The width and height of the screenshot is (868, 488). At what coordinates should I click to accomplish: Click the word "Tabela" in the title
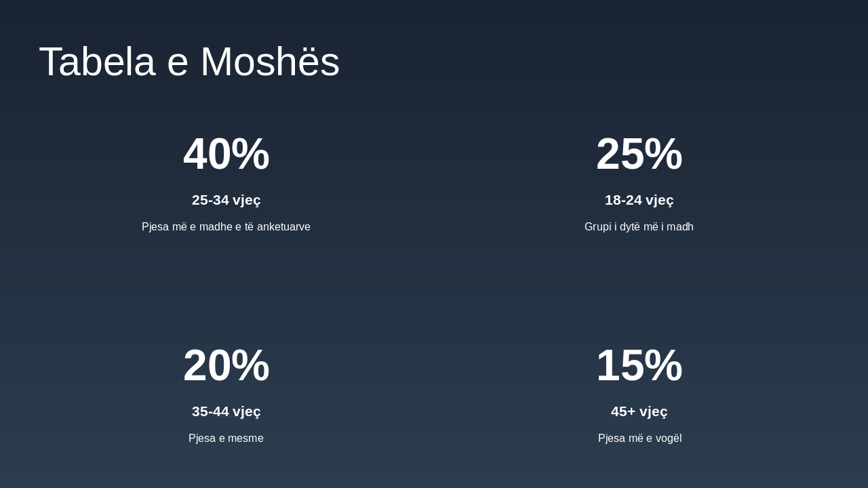[97, 62]
